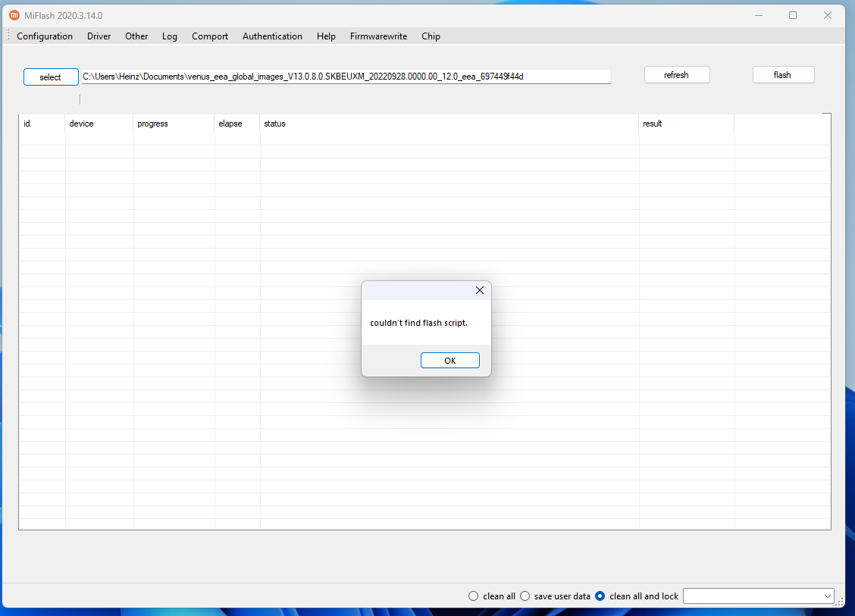Click the refresh devices button

(x=676, y=75)
